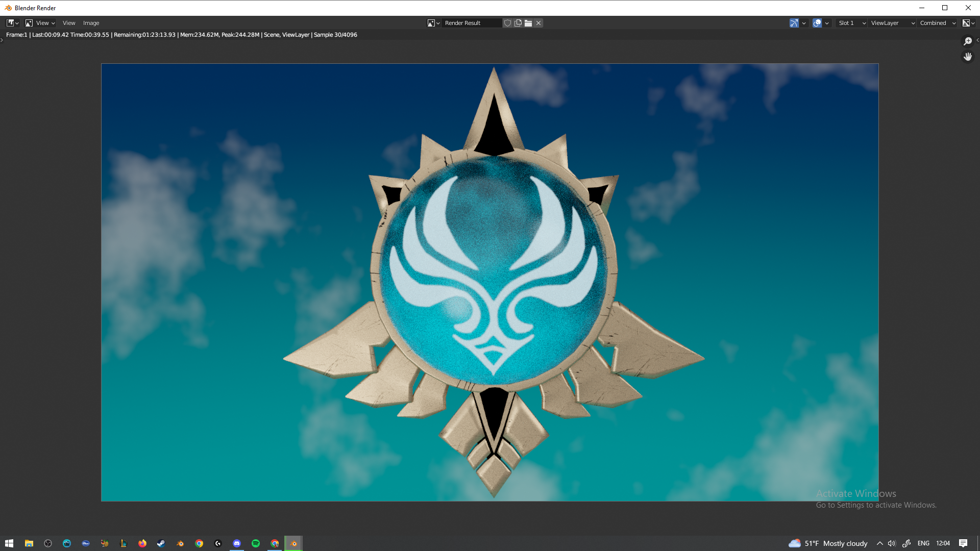Open the Image menu

pyautogui.click(x=91, y=23)
